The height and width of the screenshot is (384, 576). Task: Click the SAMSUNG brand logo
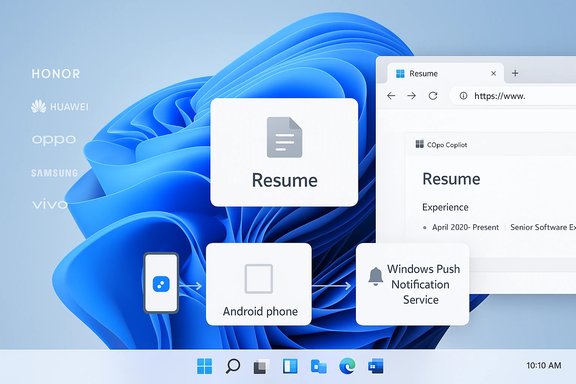point(55,173)
